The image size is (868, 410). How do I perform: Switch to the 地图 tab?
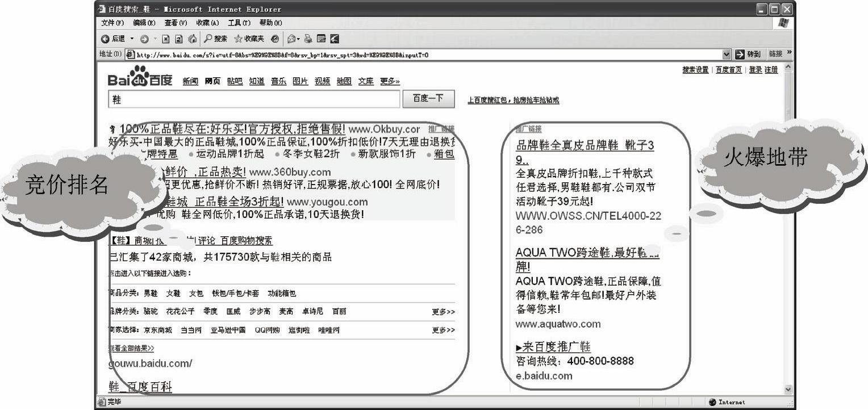pyautogui.click(x=344, y=81)
